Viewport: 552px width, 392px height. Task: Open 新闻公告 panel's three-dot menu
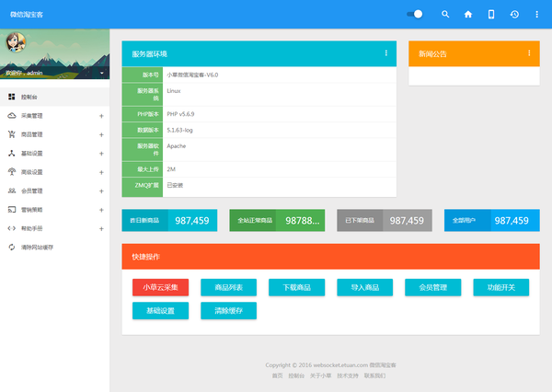(x=529, y=54)
